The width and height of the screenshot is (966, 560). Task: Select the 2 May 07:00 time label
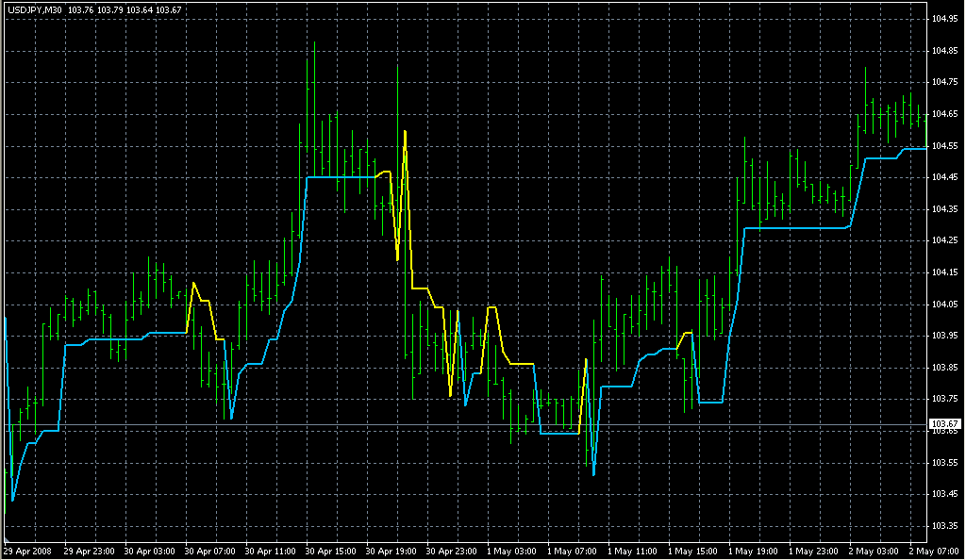coord(934,551)
